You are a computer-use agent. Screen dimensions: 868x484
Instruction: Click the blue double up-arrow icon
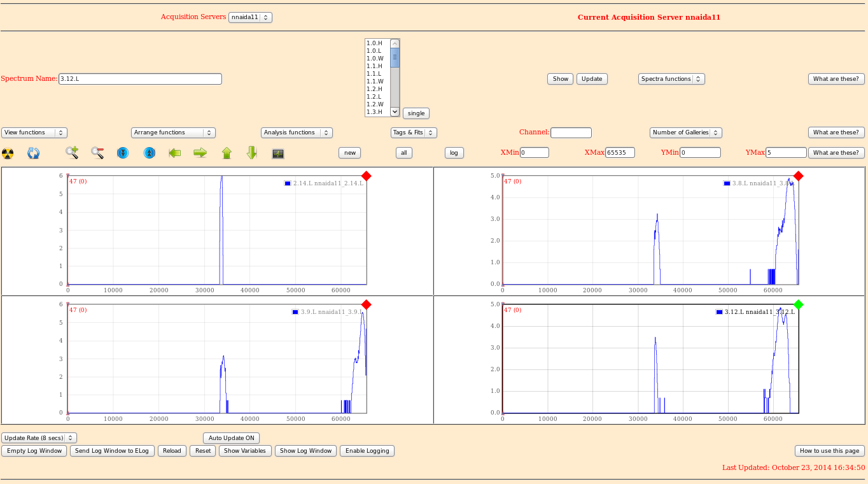(149, 153)
